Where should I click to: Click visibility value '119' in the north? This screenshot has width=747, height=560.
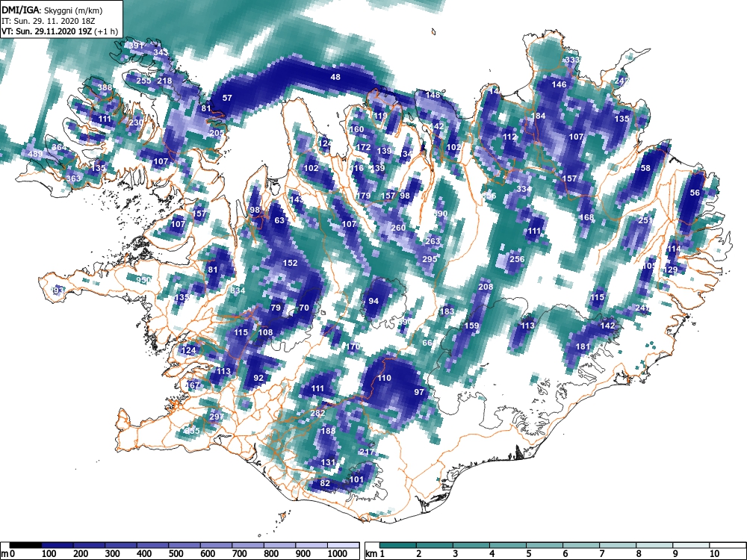point(380,116)
